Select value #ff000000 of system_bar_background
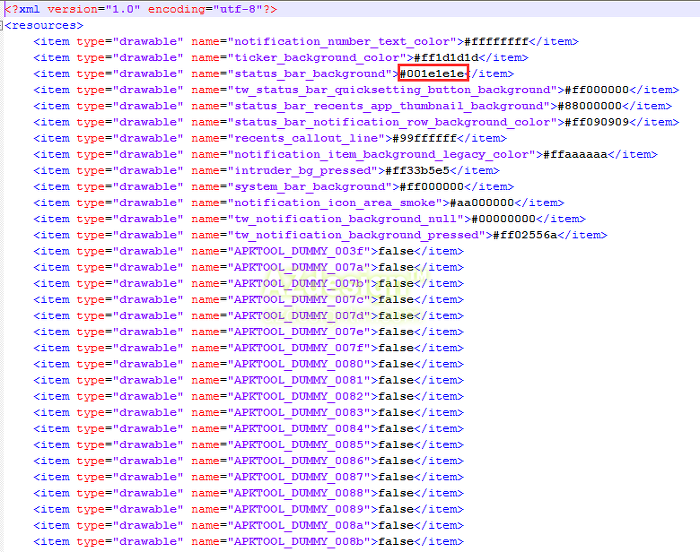The height and width of the screenshot is (552, 700). tap(432, 186)
